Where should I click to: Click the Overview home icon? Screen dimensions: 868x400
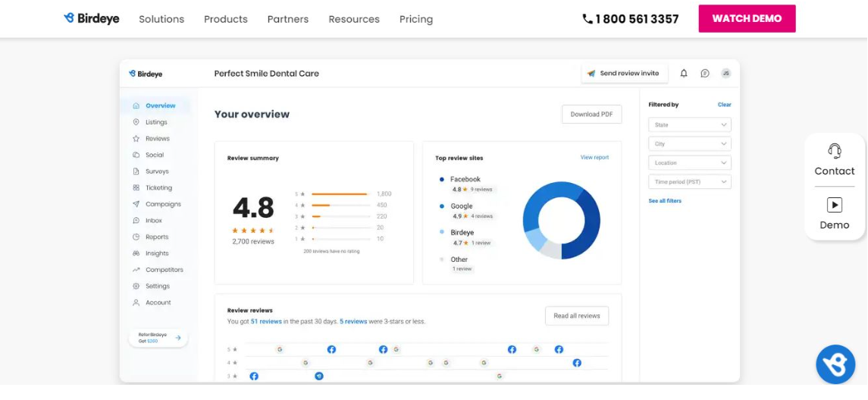[136, 106]
